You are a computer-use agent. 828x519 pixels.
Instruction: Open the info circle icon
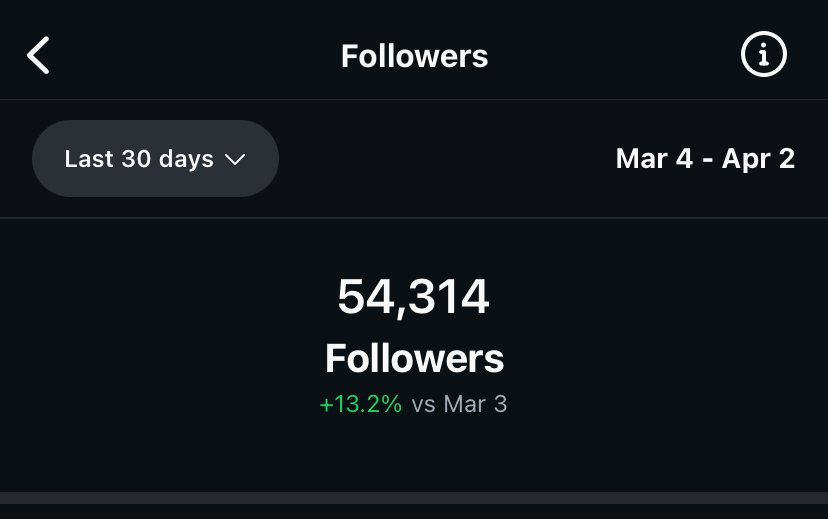(764, 55)
